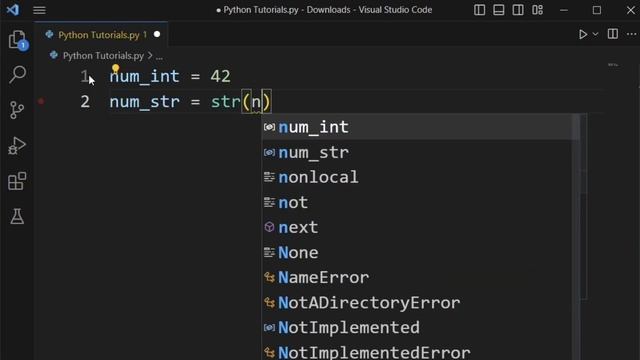640x360 pixels.
Task: Open the Explorer view in activity bar
Action: [18, 40]
